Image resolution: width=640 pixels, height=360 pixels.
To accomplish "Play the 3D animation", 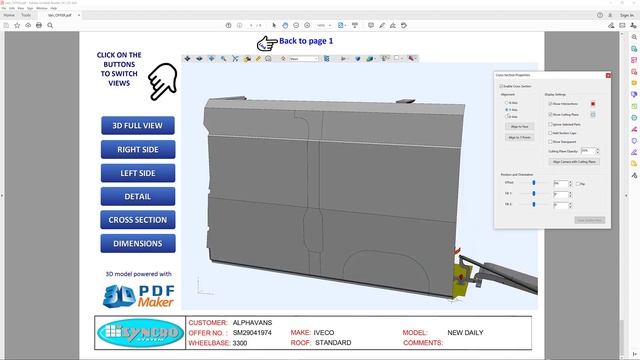I will (343, 59).
